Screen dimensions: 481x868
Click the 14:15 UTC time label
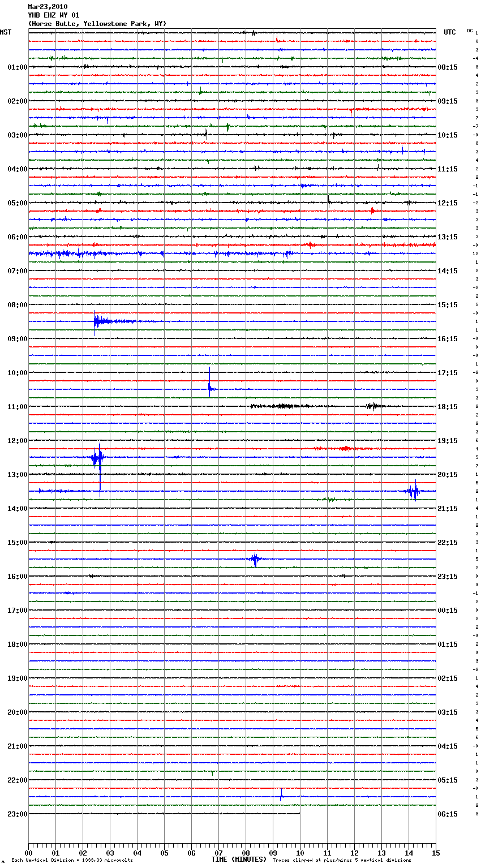(x=448, y=271)
